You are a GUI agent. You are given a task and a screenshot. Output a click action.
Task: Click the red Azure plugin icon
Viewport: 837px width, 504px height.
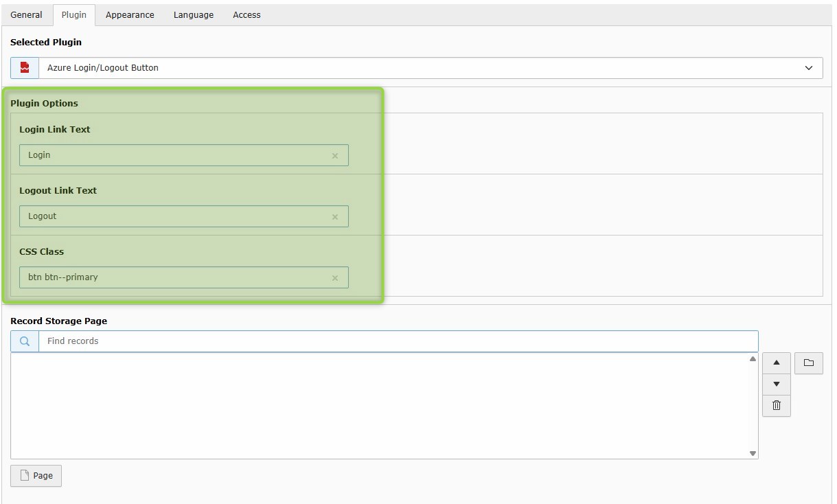pyautogui.click(x=25, y=68)
